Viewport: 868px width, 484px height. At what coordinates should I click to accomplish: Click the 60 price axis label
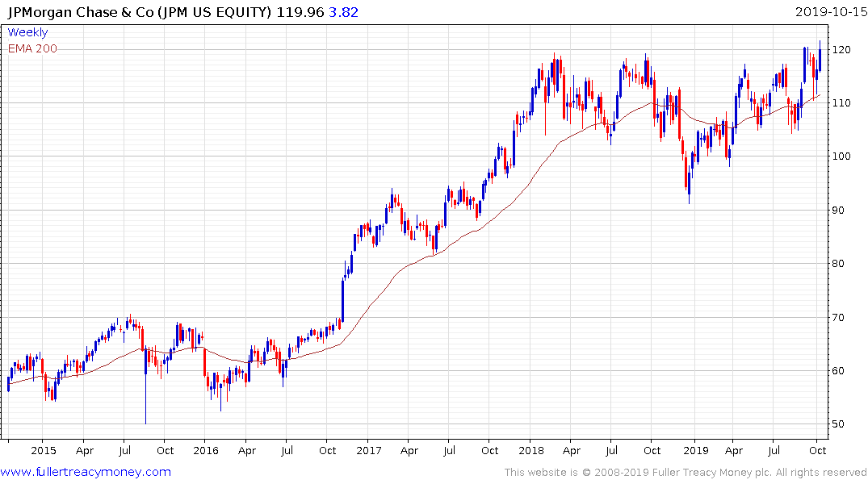click(839, 370)
